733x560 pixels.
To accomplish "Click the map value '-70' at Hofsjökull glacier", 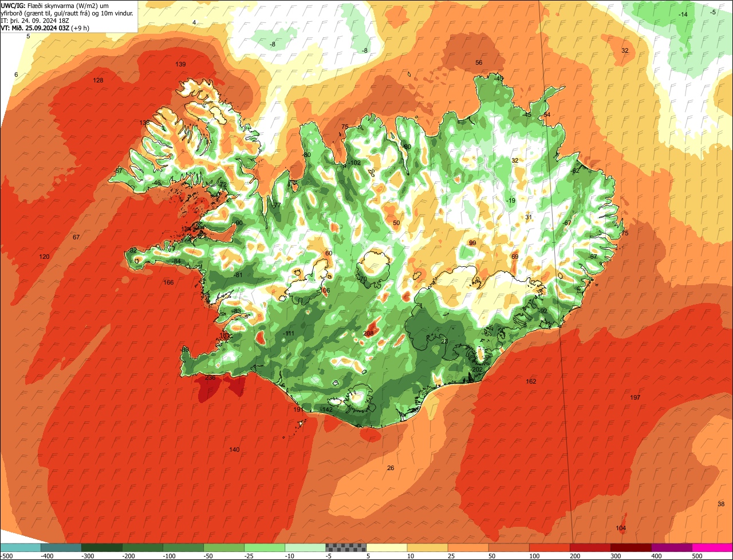I will coord(362,279).
